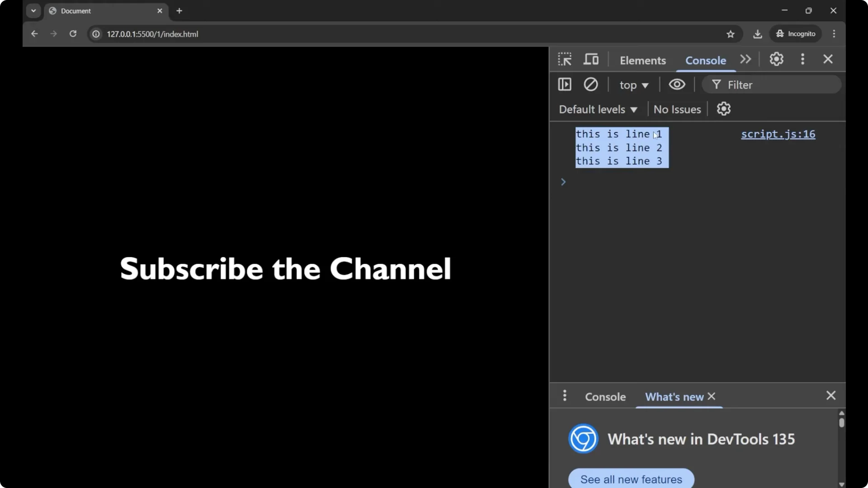Open the Default levels dropdown
The image size is (868, 488).
[x=598, y=109]
